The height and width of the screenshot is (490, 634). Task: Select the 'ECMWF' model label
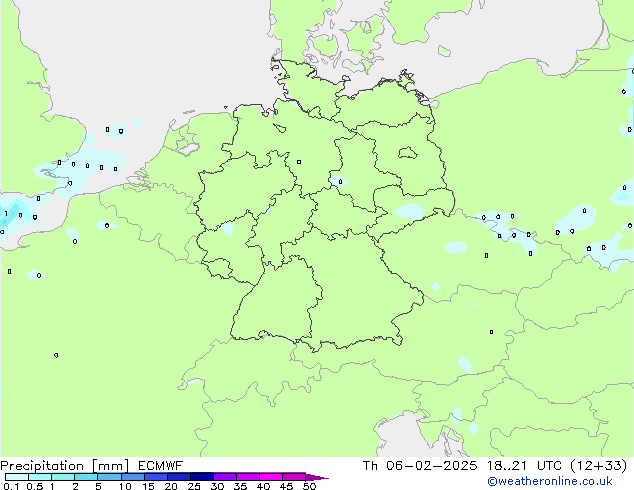pyautogui.click(x=161, y=466)
